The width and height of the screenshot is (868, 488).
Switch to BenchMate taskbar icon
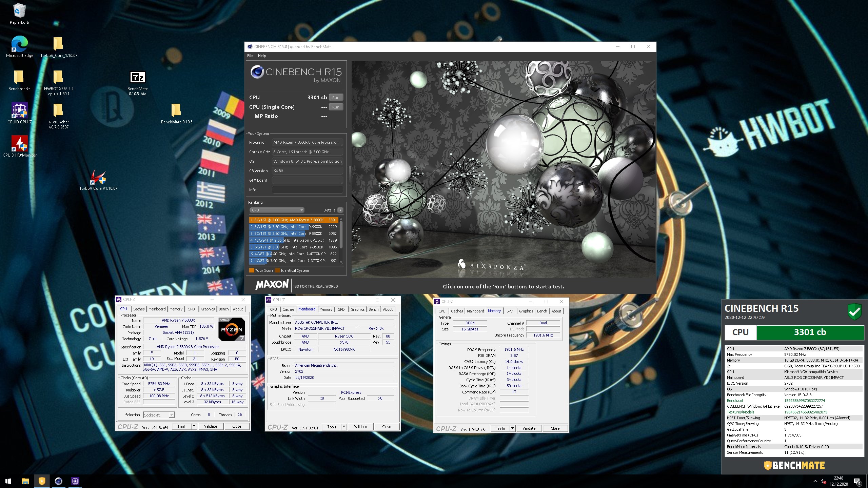tap(42, 481)
